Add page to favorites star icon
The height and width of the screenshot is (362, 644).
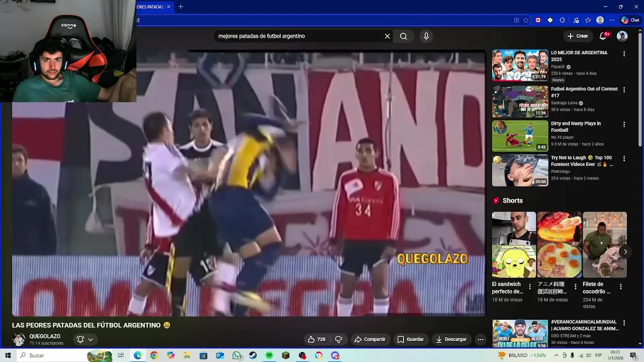click(x=526, y=20)
